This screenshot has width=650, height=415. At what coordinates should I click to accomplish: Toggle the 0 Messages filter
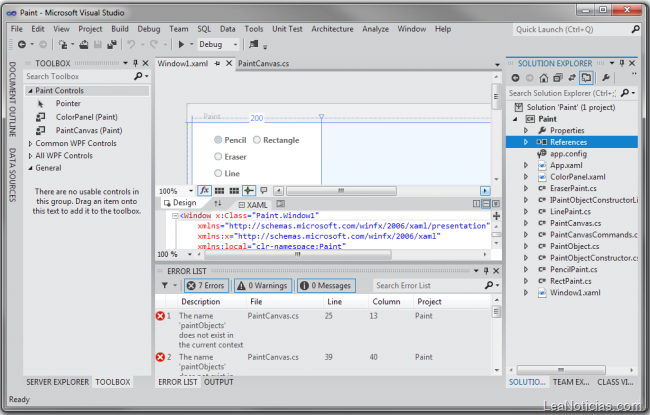tap(326, 285)
